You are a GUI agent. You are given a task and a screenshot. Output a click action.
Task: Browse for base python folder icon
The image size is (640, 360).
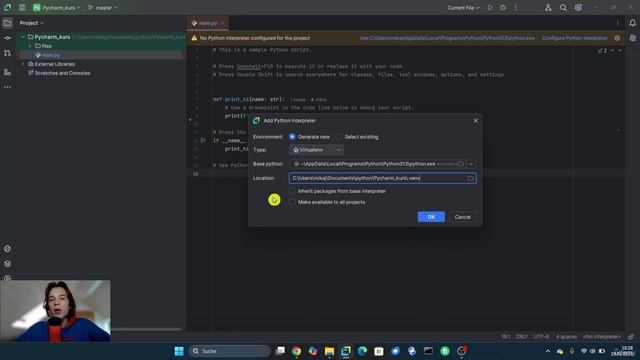[x=460, y=164]
